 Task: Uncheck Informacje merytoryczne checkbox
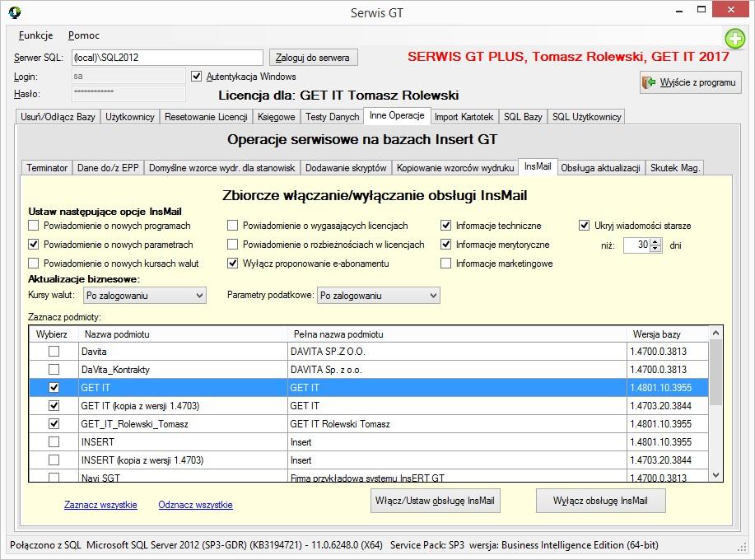tap(446, 244)
